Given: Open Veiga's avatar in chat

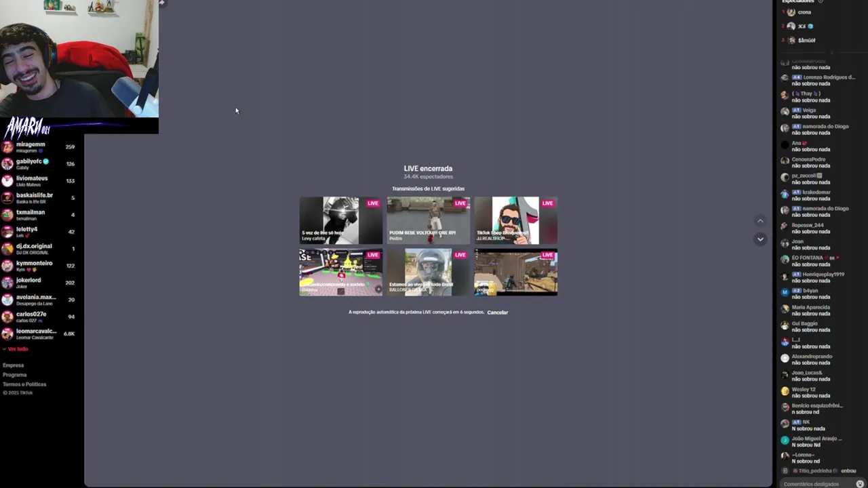Looking at the screenshot, I should [x=785, y=111].
